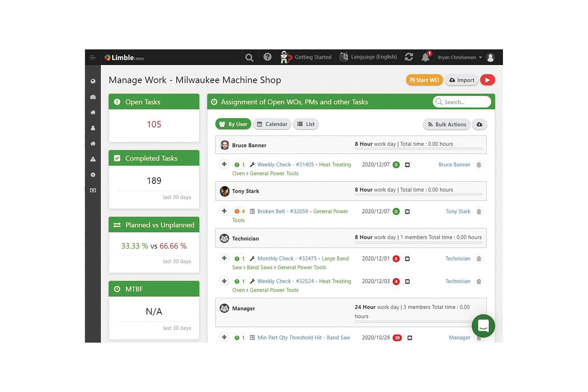The width and height of the screenshot is (588, 392).
Task: Click the Search input field
Action: coord(462,102)
